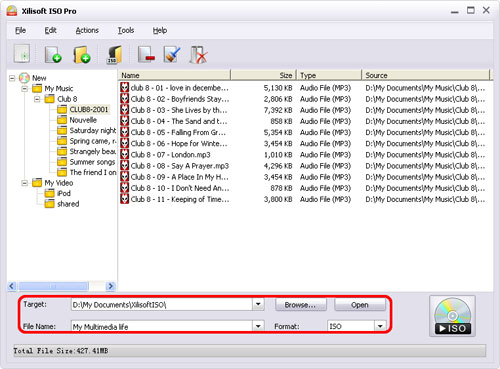The width and height of the screenshot is (500, 369).
Task: Select the Saturday night folder in tree
Action: (x=93, y=130)
